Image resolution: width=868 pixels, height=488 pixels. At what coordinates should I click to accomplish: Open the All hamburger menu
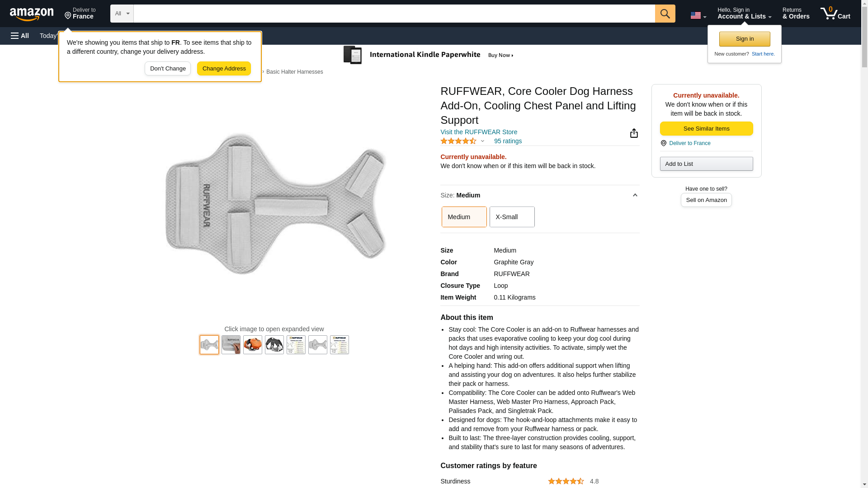[x=20, y=36]
